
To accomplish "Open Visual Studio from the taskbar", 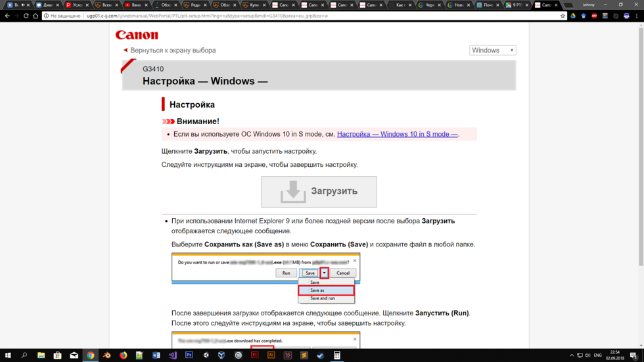I will pyautogui.click(x=173, y=355).
